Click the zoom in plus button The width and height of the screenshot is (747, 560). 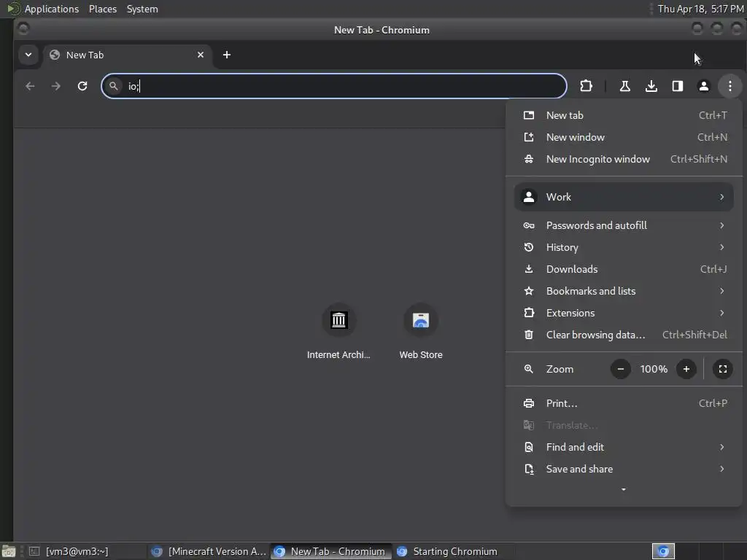[686, 369]
